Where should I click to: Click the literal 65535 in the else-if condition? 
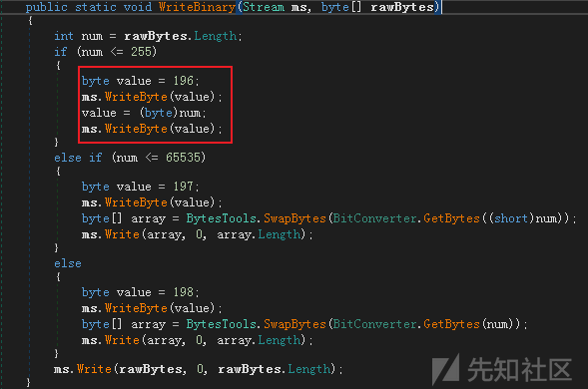pos(183,158)
